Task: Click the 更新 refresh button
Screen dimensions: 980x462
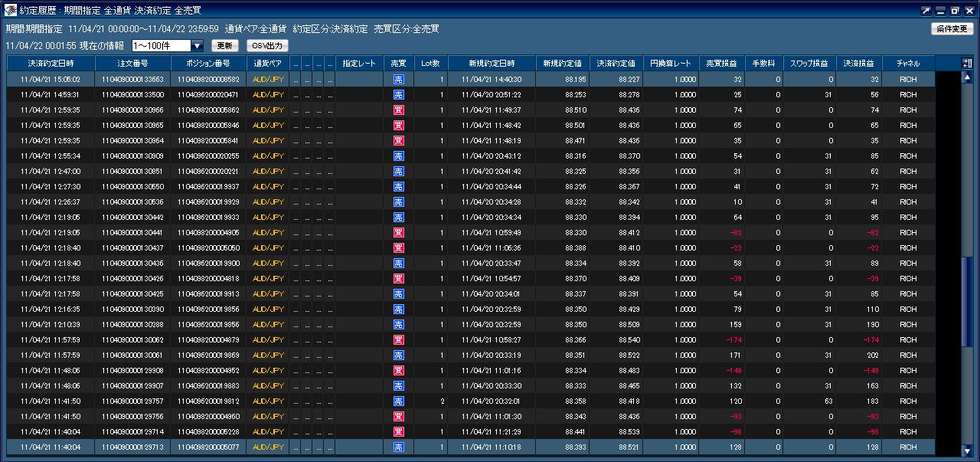Action: (224, 46)
